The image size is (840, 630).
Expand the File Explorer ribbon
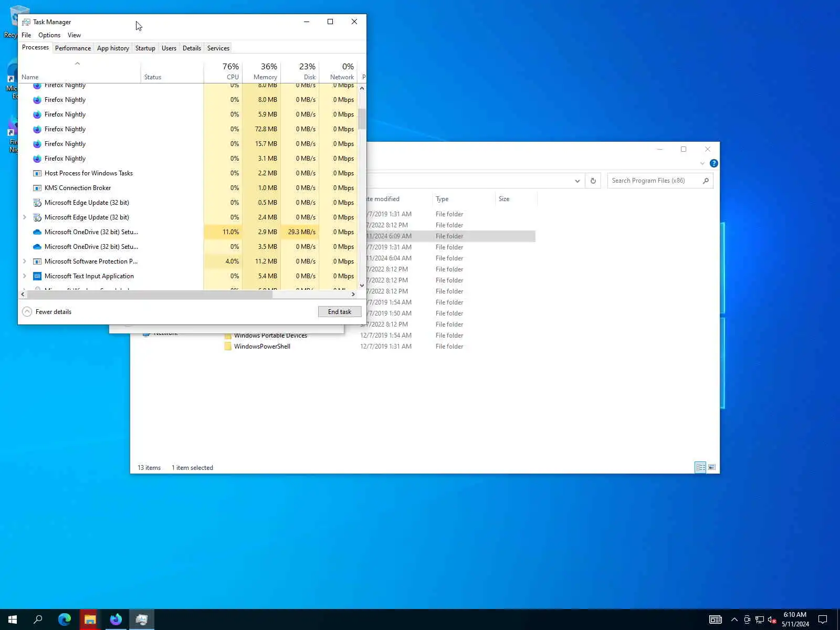tap(702, 163)
